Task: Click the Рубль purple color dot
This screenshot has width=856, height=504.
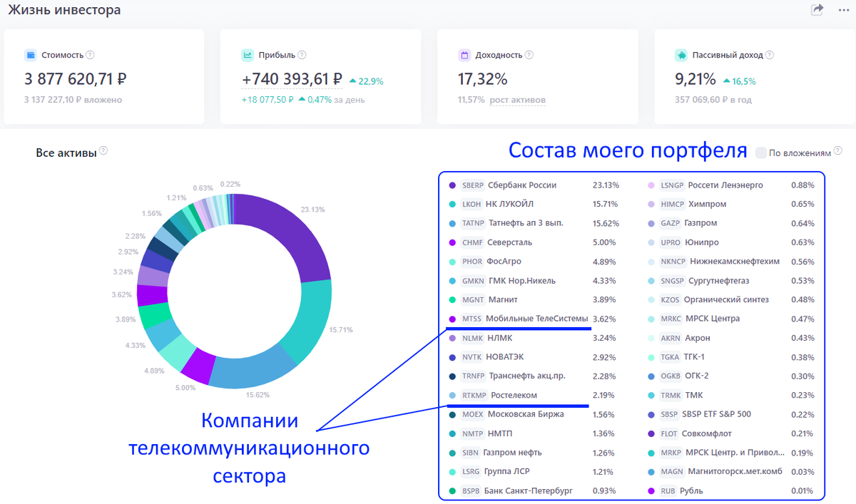Action: tap(651, 490)
